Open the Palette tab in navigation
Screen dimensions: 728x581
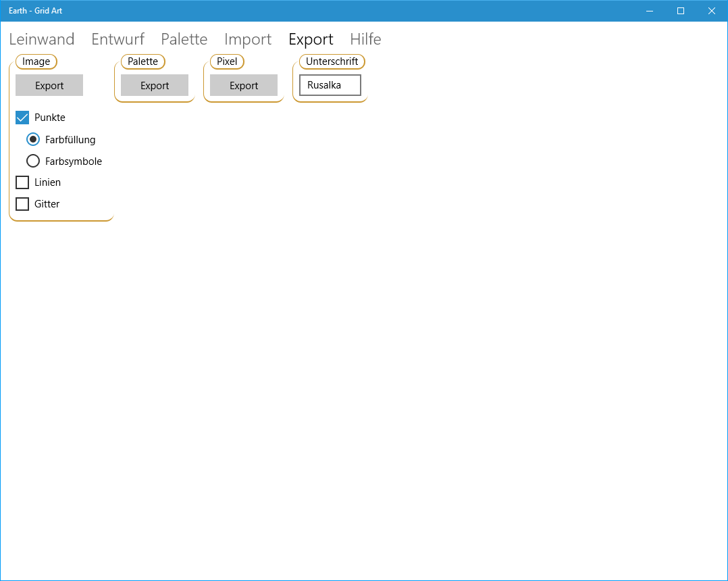tap(184, 39)
